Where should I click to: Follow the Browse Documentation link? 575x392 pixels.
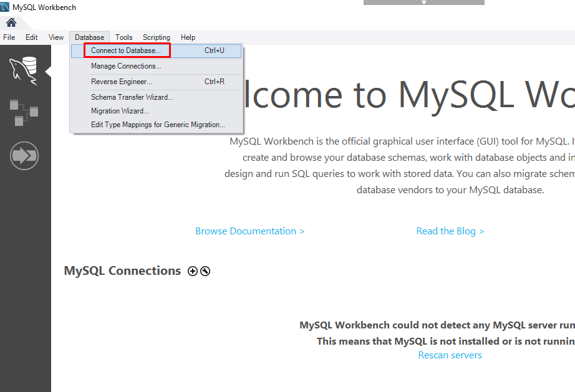coord(250,231)
